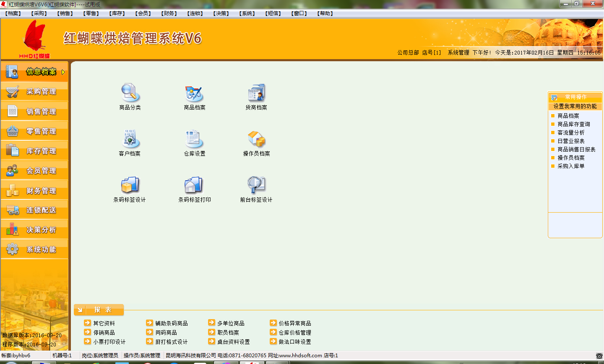Open the 【零售】 menu
The height and width of the screenshot is (364, 604).
(x=91, y=13)
